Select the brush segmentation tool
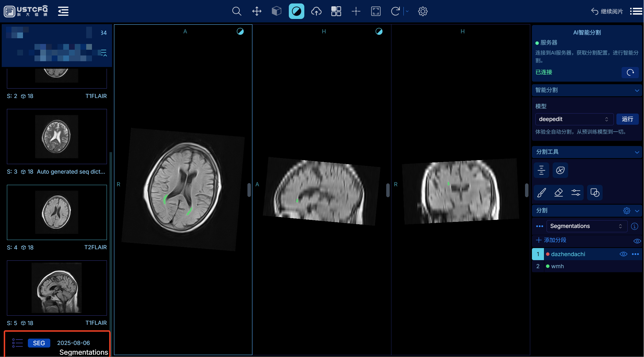This screenshot has width=644, height=357. tap(541, 193)
